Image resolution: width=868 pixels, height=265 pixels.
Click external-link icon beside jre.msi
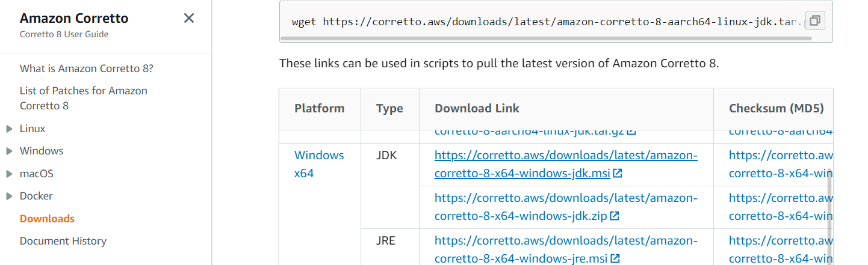tap(615, 259)
